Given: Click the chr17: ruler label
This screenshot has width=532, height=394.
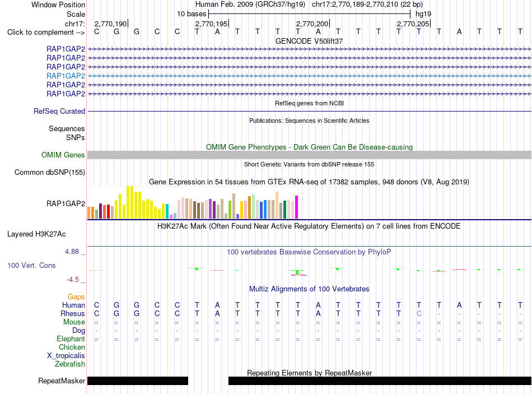Looking at the screenshot, I should click(75, 24).
